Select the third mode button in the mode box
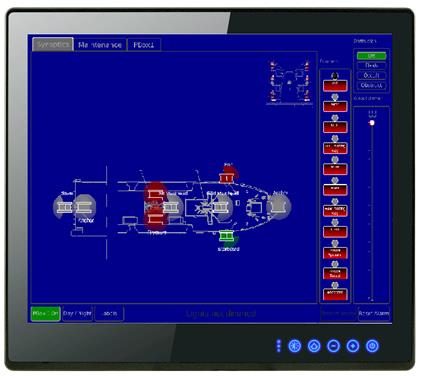 pos(371,75)
